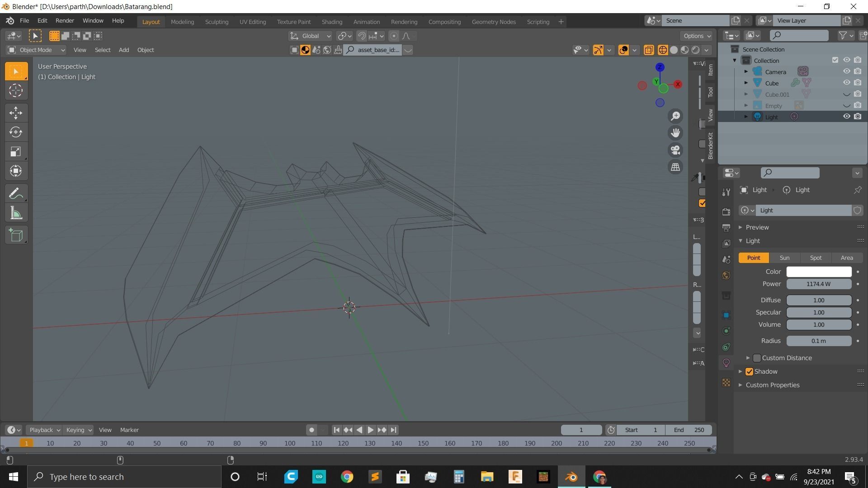The height and width of the screenshot is (488, 868).
Task: Click the pan view hand icon
Action: point(675,133)
